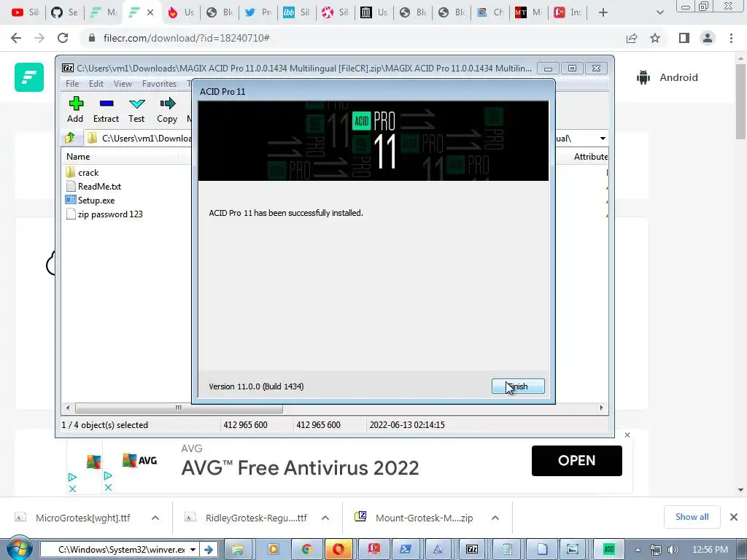Switch to the Twitter tab
Screen dimensions: 747x560
(258, 12)
